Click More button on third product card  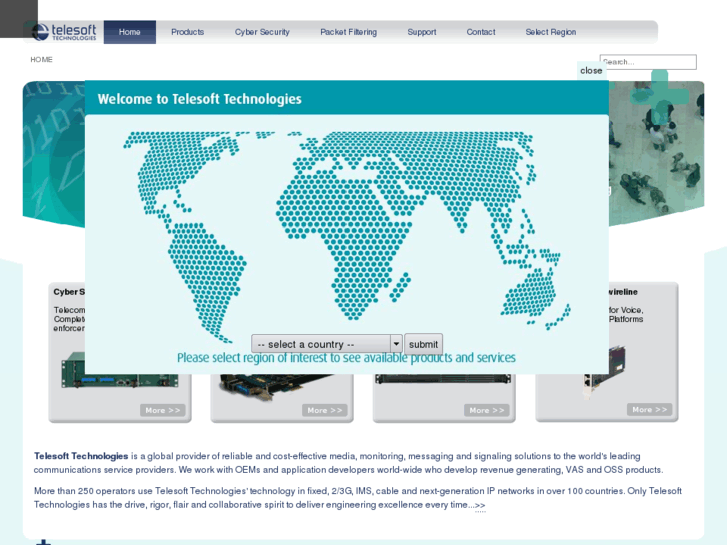[x=486, y=410]
